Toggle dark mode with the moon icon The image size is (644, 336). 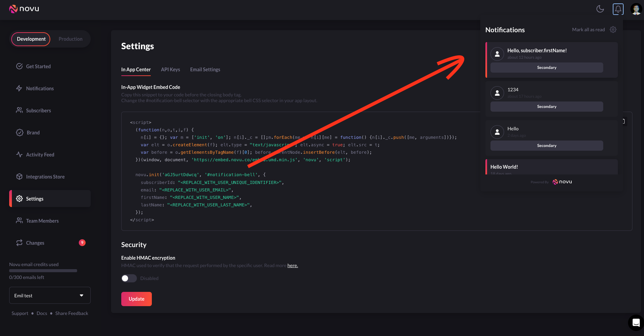coord(600,9)
